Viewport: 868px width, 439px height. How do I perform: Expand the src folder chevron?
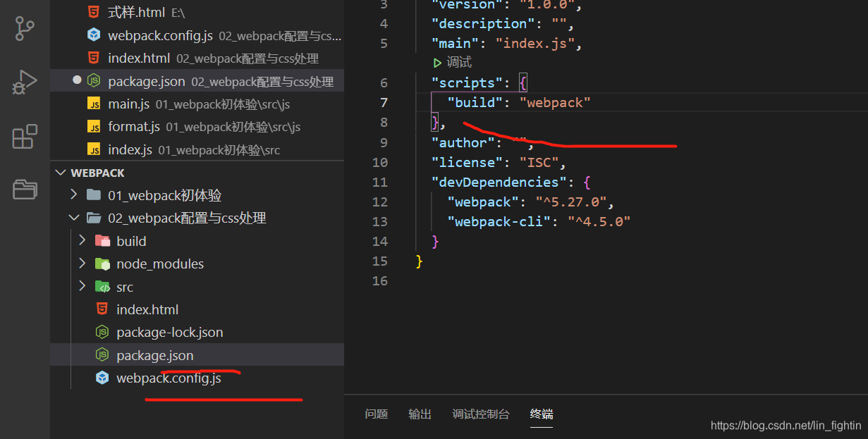pyautogui.click(x=82, y=286)
